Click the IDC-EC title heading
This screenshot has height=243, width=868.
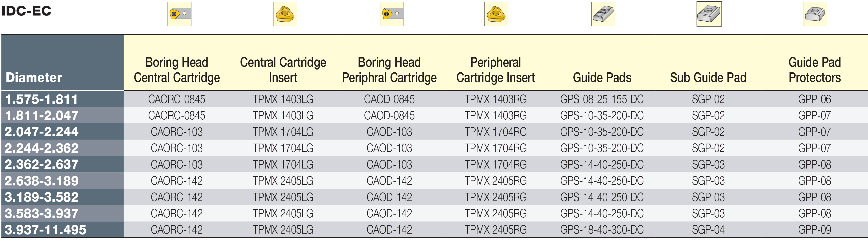[x=26, y=11]
